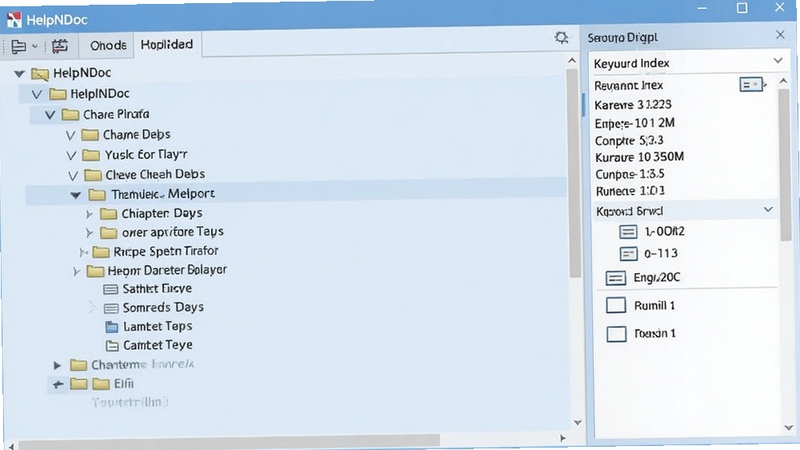The height and width of the screenshot is (450, 800).
Task: Toggle the Yuslc For Flayr arrow
Action: 71,156
